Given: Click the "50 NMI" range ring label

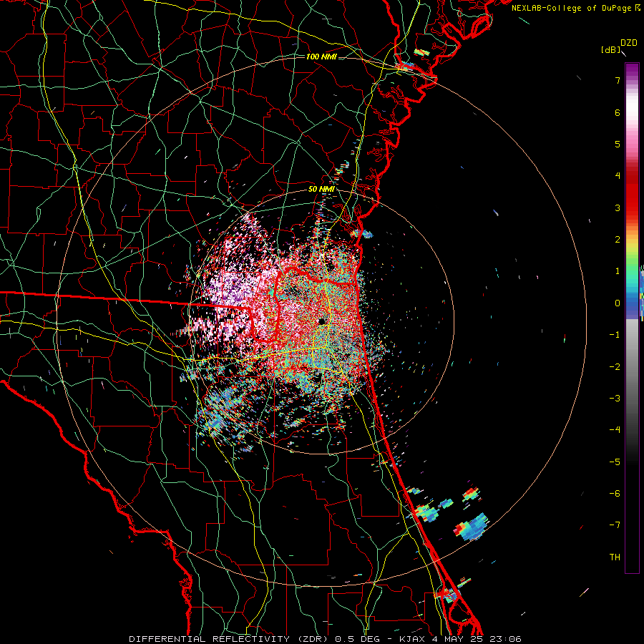Looking at the screenshot, I should 321,189.
